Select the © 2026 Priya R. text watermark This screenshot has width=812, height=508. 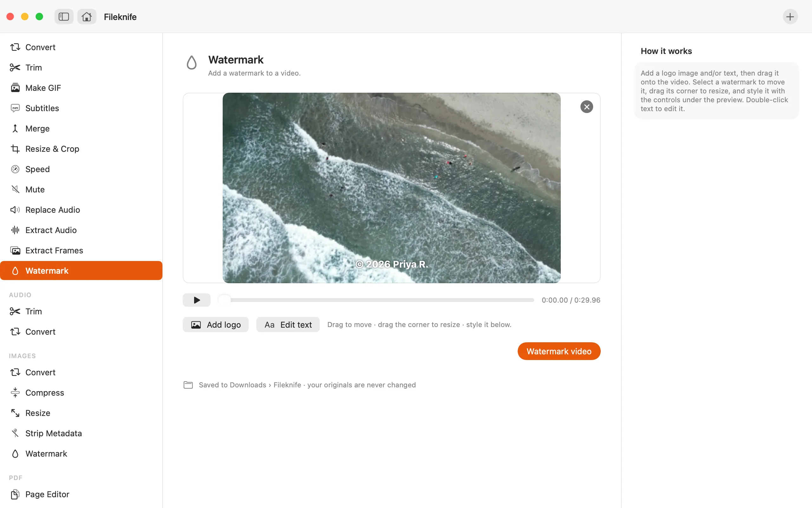point(392,264)
